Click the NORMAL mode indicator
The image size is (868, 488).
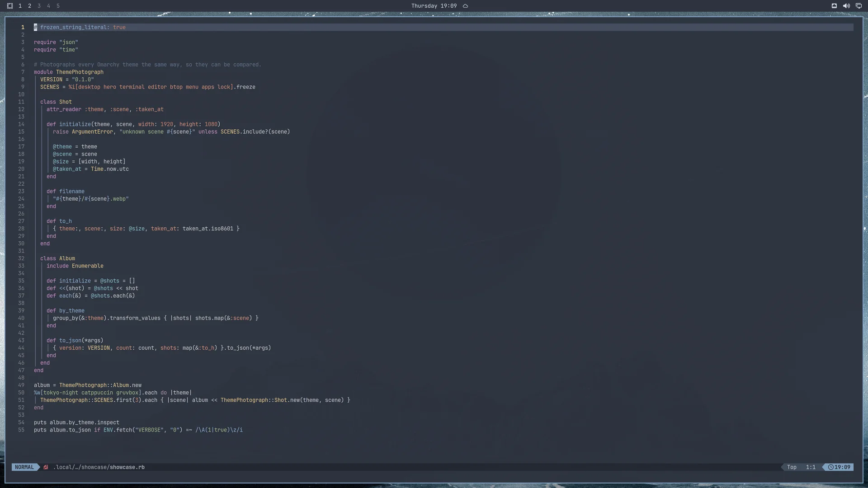point(24,467)
